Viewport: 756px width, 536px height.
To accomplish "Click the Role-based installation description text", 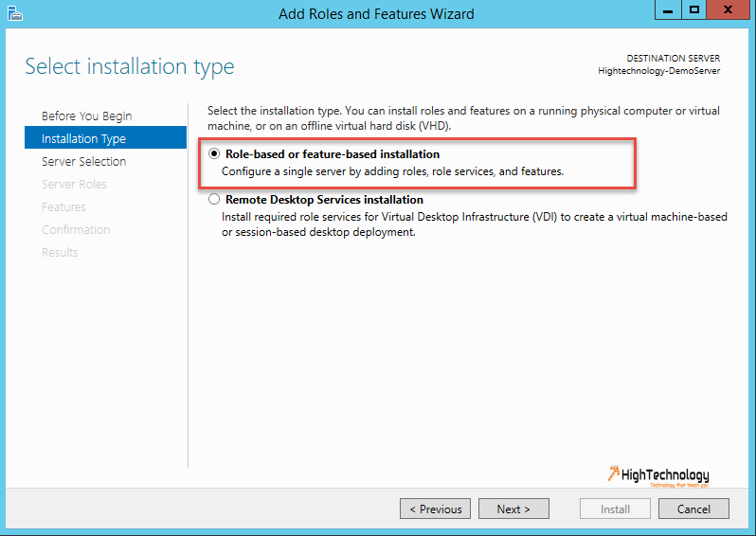I will pos(392,171).
